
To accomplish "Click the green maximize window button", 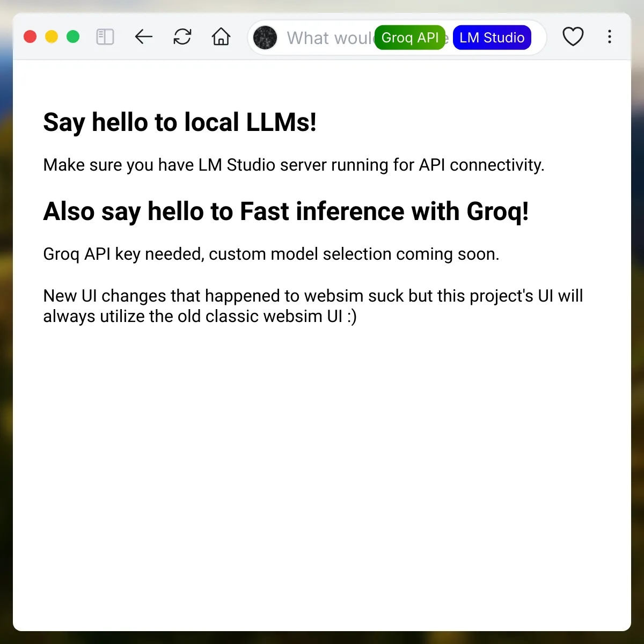I will 73,37.
